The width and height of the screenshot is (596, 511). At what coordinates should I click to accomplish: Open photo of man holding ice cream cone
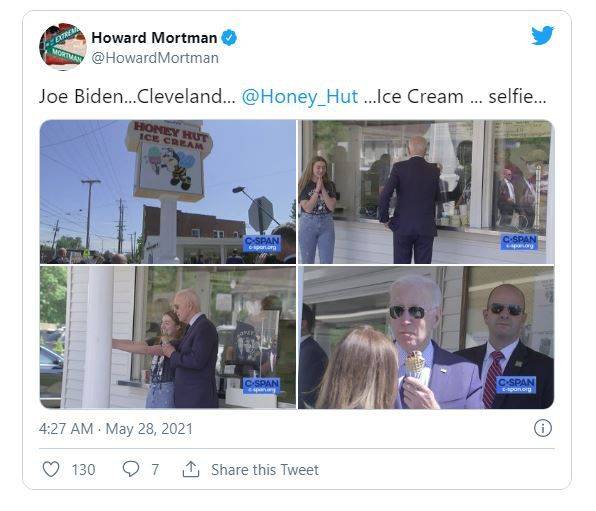426,337
